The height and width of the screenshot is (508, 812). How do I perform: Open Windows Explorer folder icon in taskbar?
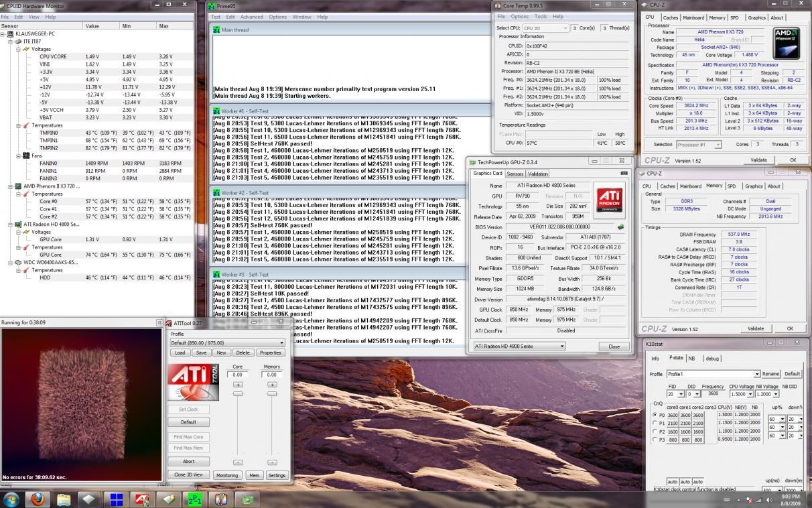click(x=64, y=499)
